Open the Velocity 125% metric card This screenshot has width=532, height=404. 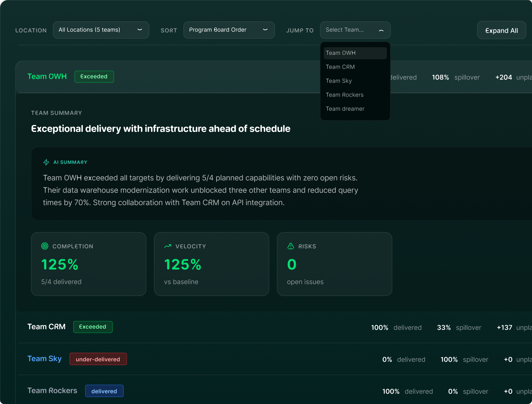pyautogui.click(x=212, y=264)
